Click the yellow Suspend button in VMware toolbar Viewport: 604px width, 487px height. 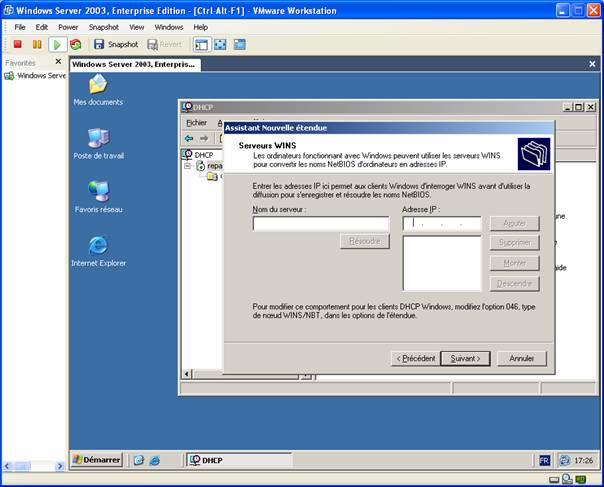[x=37, y=44]
